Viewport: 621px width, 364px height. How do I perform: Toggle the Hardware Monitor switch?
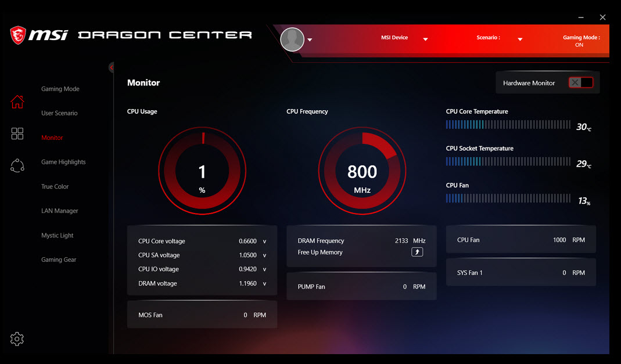click(580, 82)
